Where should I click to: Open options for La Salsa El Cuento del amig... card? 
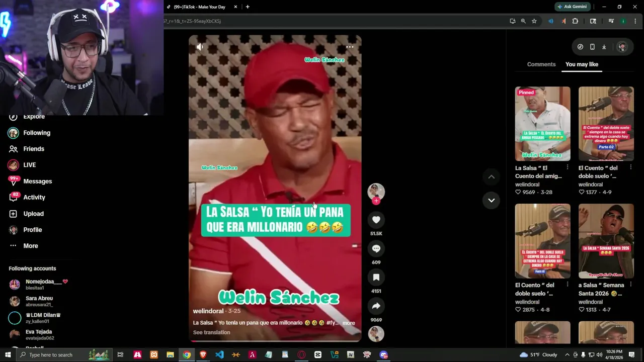coord(568,167)
